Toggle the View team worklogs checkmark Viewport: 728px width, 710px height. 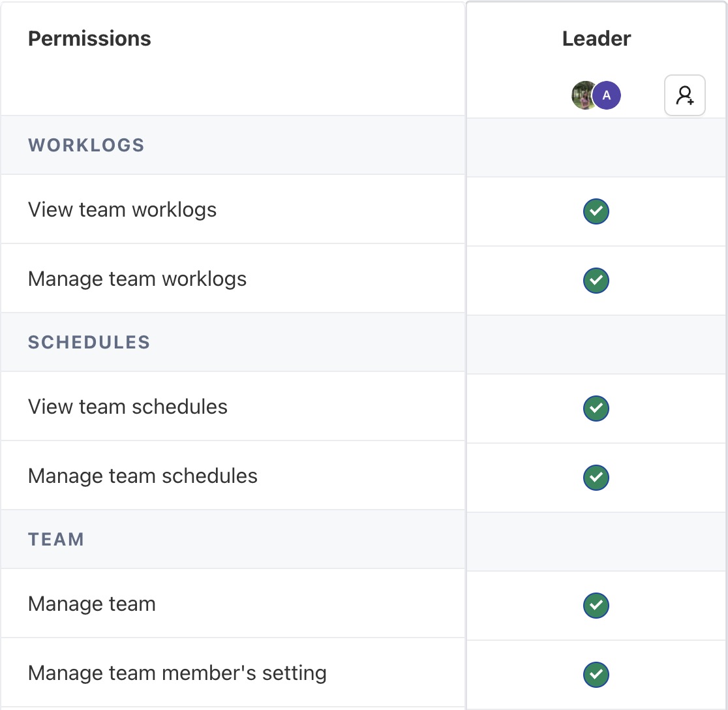click(x=596, y=211)
